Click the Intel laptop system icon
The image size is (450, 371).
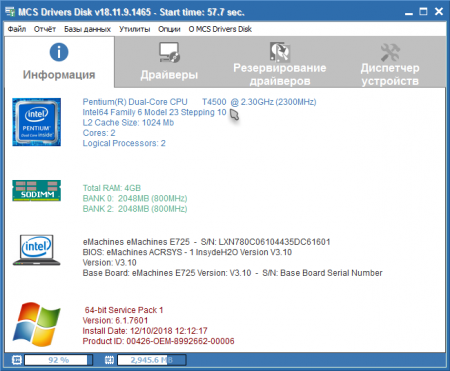coord(37,250)
